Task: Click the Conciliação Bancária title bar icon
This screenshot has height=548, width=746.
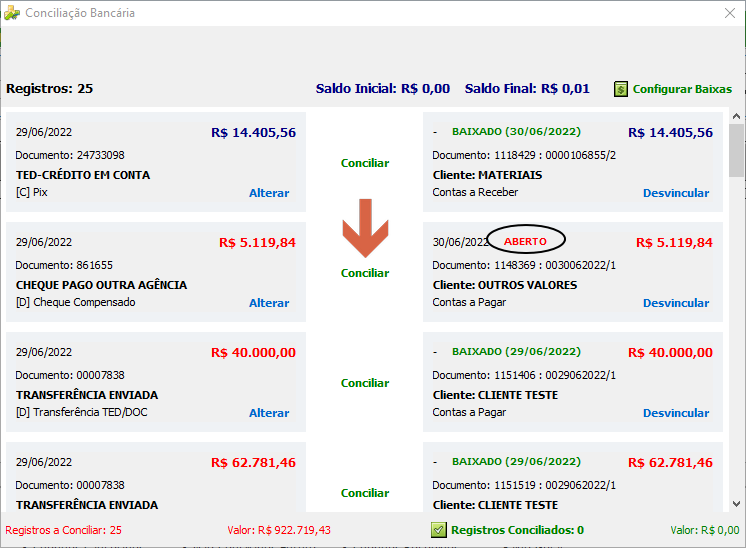Action: [x=12, y=13]
